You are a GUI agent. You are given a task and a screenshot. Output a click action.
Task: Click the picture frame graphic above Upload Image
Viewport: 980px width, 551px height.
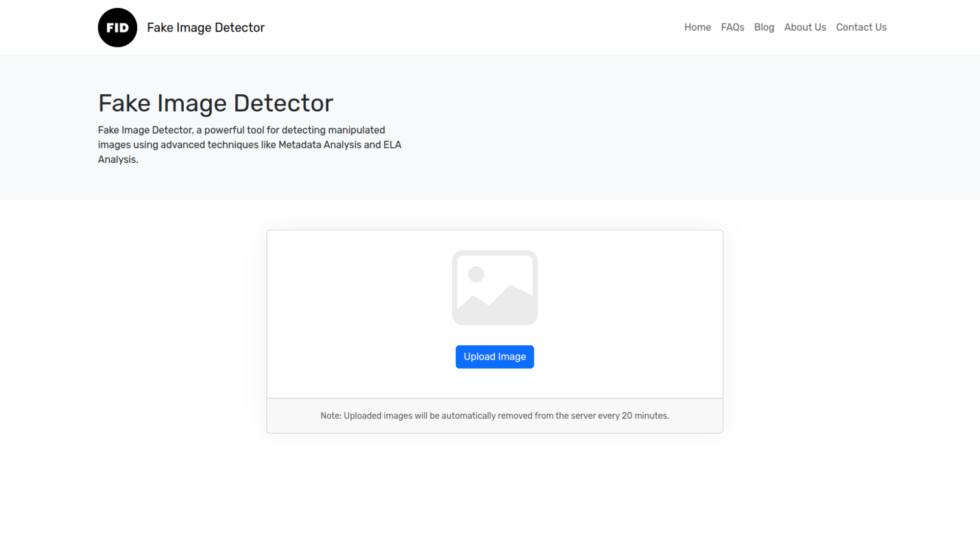pos(494,287)
